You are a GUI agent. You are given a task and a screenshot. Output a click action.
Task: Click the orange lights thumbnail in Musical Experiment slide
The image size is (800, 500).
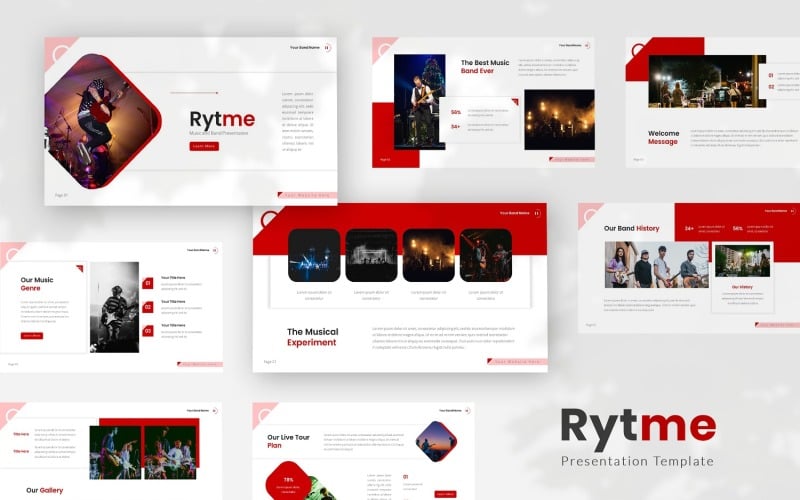coord(429,256)
